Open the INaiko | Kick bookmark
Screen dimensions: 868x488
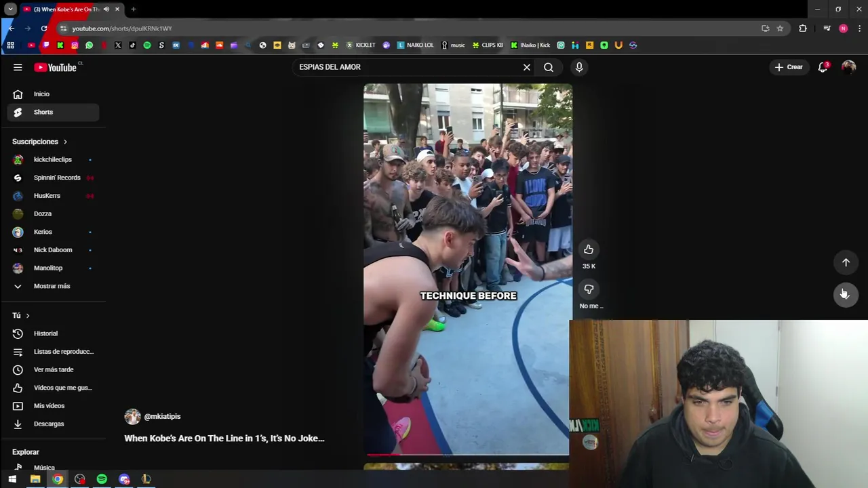[530, 45]
